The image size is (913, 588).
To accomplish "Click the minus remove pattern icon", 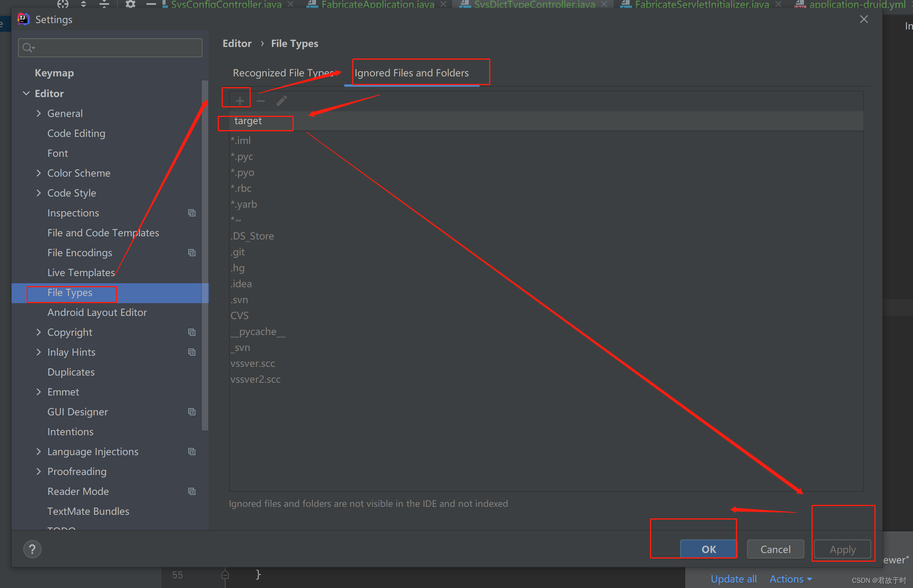I will tap(261, 101).
